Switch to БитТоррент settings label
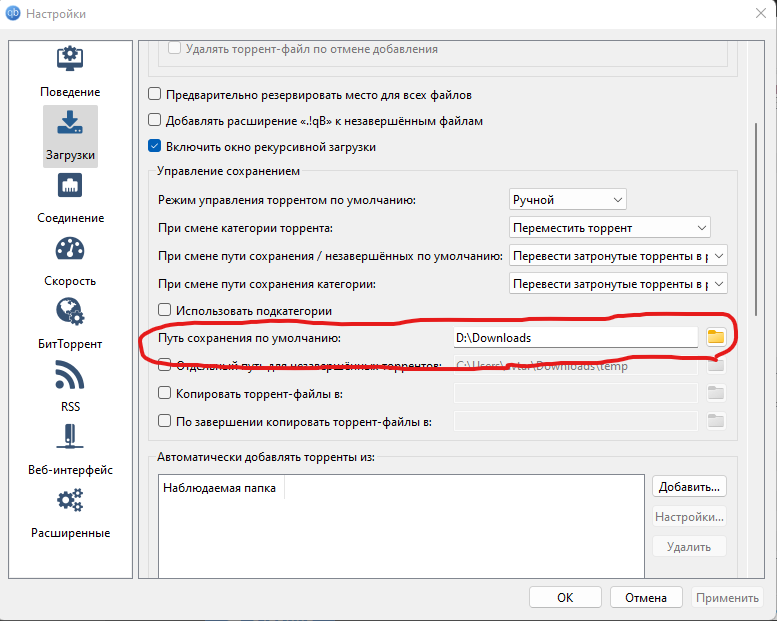The height and width of the screenshot is (621, 777). pos(70,343)
